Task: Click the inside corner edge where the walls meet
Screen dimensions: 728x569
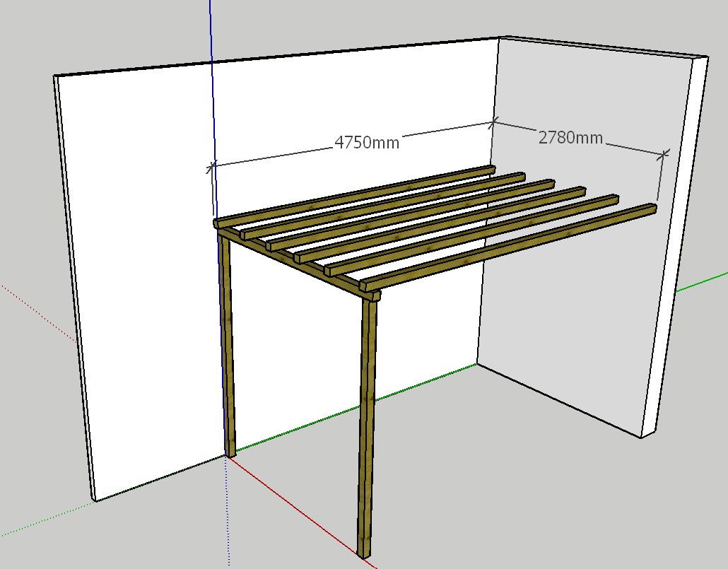Action: (x=486, y=247)
